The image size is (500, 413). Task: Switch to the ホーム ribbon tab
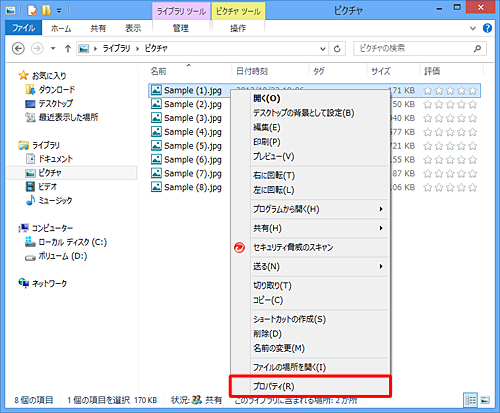click(x=61, y=28)
